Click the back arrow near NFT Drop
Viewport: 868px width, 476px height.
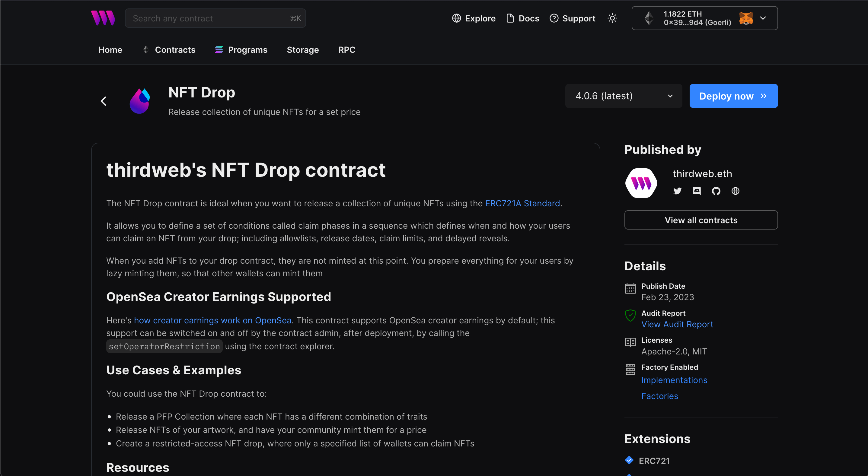(104, 101)
